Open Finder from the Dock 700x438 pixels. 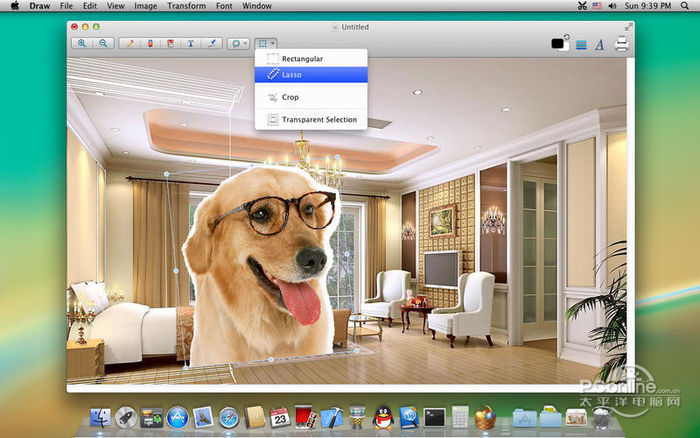coord(100,418)
